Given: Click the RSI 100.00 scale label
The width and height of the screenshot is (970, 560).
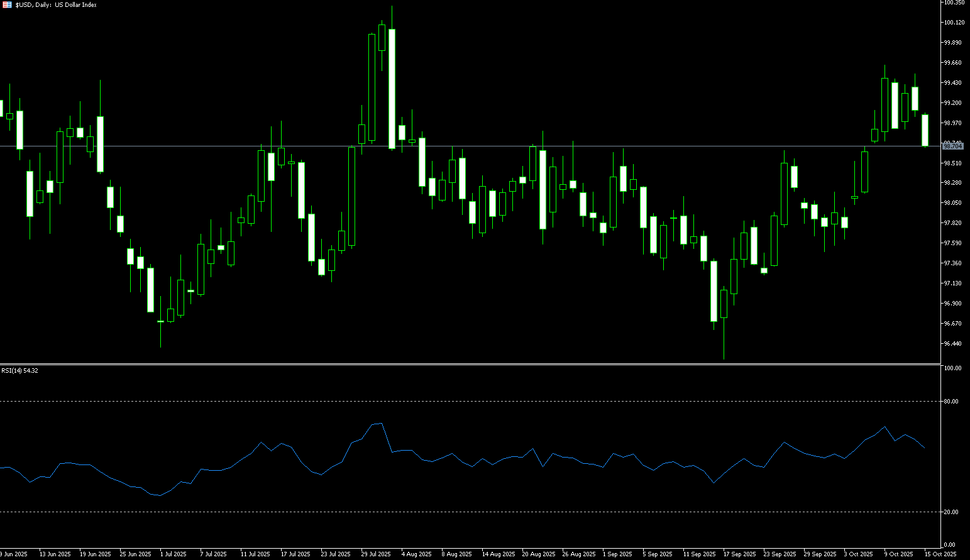Looking at the screenshot, I should (952, 368).
